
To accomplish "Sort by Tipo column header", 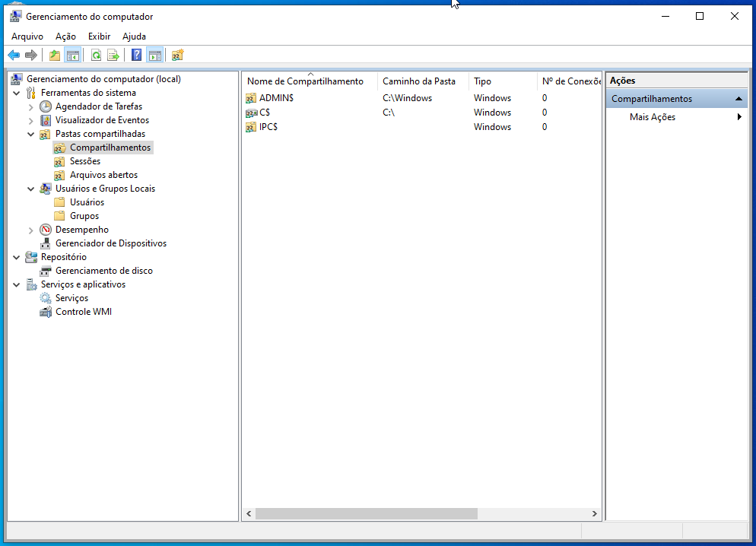I will [503, 81].
